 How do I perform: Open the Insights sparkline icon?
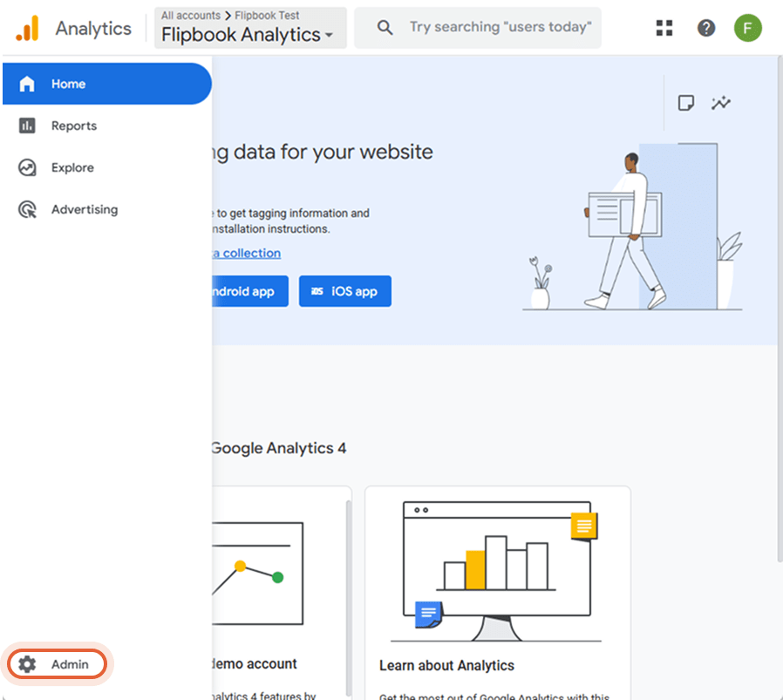point(720,103)
